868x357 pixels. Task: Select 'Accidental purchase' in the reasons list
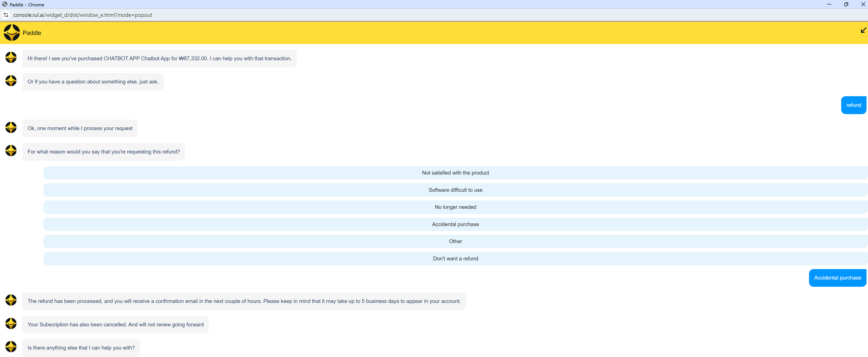(x=455, y=224)
